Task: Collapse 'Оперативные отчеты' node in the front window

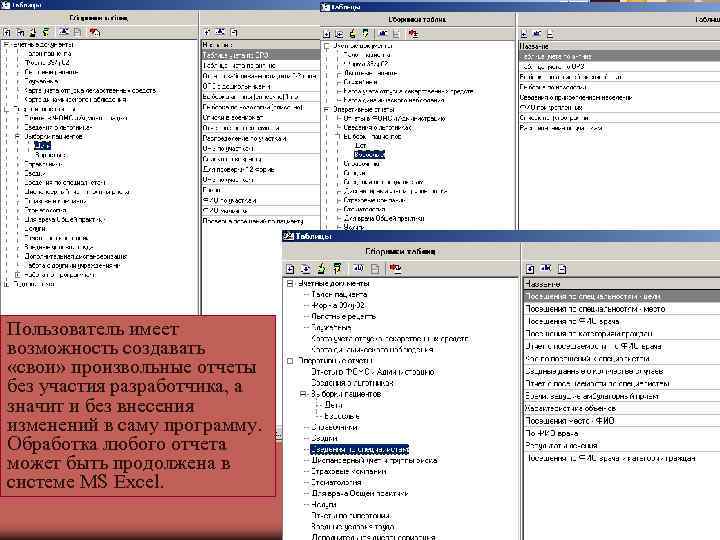Action: point(290,361)
